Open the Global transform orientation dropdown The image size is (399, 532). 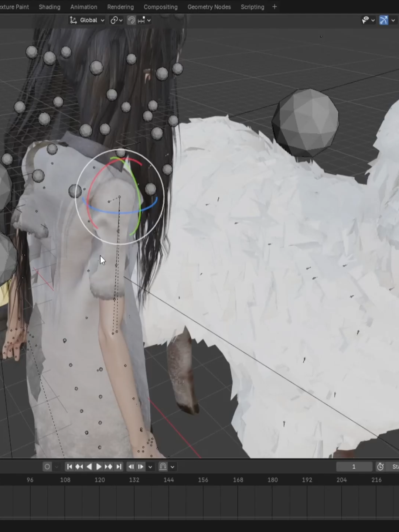coord(87,20)
